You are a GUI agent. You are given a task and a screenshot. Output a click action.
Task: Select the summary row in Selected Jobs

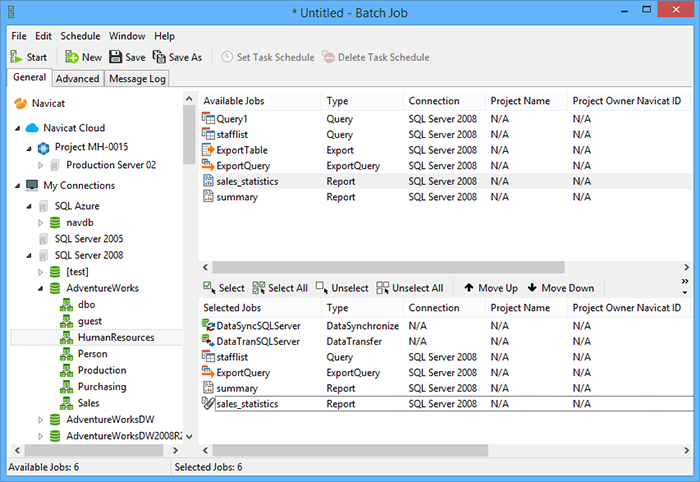[446, 388]
